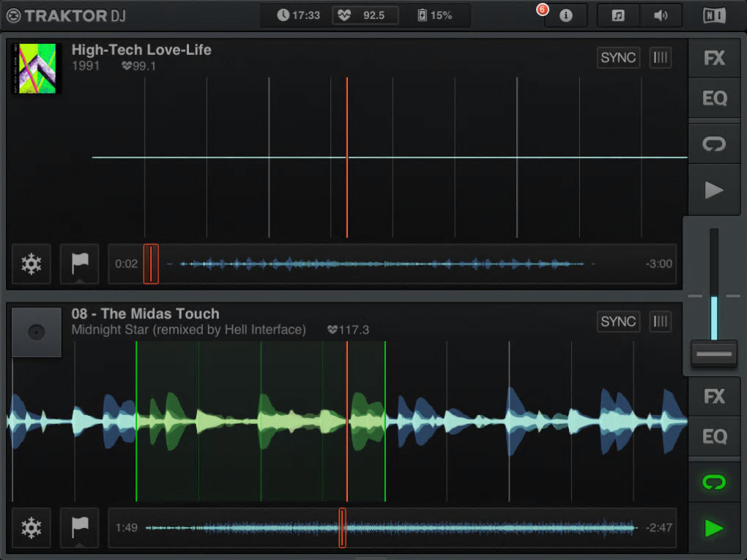Click the remaining time -2:47 on lower deck
The height and width of the screenshot is (560, 747).
[659, 528]
